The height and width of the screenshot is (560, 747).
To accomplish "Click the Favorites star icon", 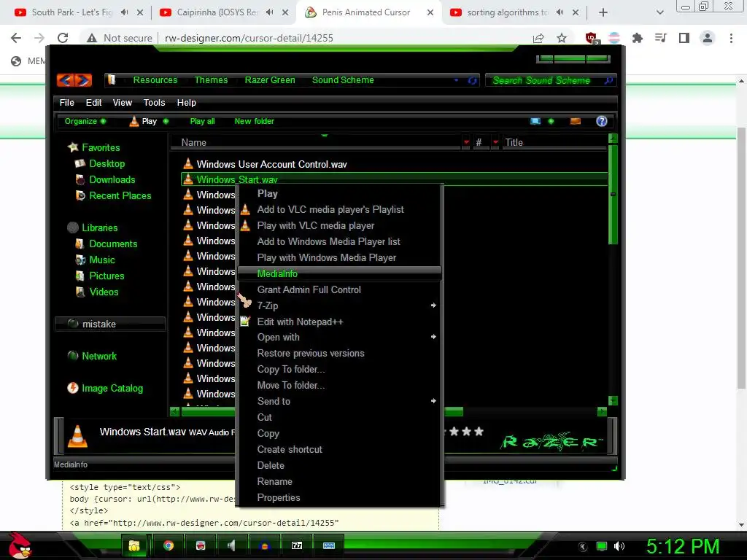I will [73, 147].
